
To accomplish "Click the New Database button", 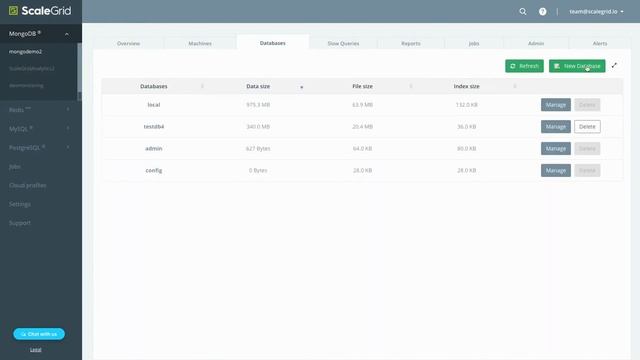I will click(x=577, y=66).
